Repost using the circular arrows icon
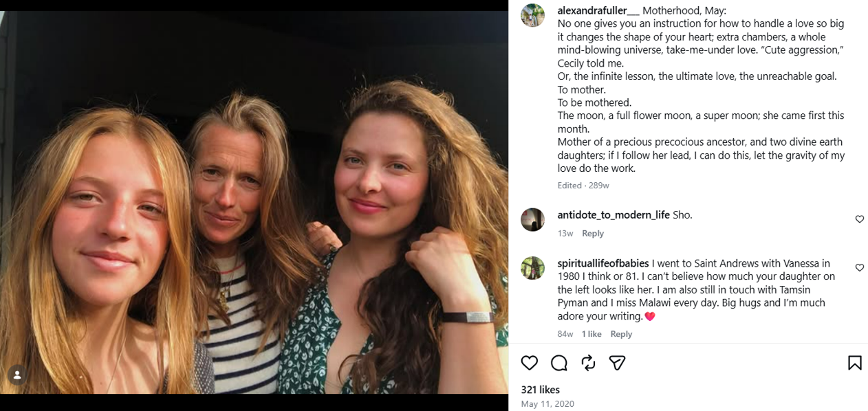This screenshot has width=868, height=411. tap(588, 363)
